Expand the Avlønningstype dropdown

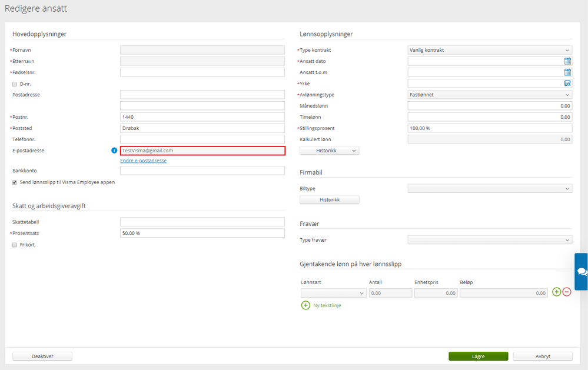490,95
